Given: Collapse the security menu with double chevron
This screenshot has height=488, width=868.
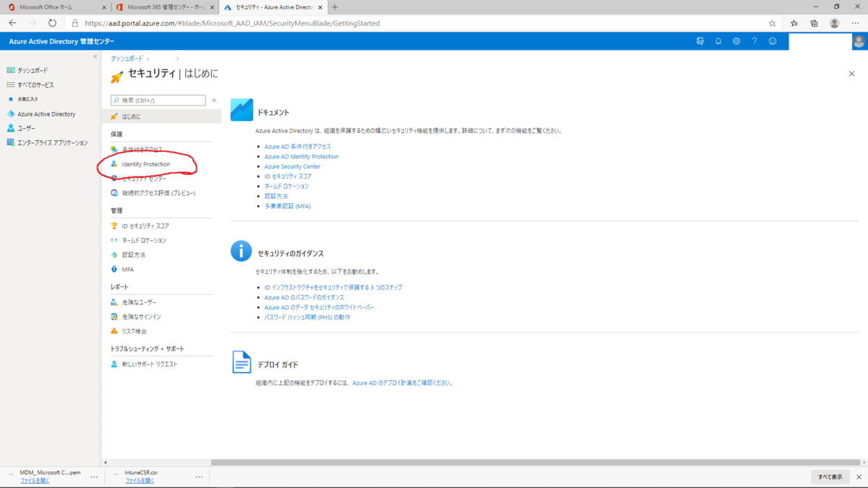Looking at the screenshot, I should [214, 100].
